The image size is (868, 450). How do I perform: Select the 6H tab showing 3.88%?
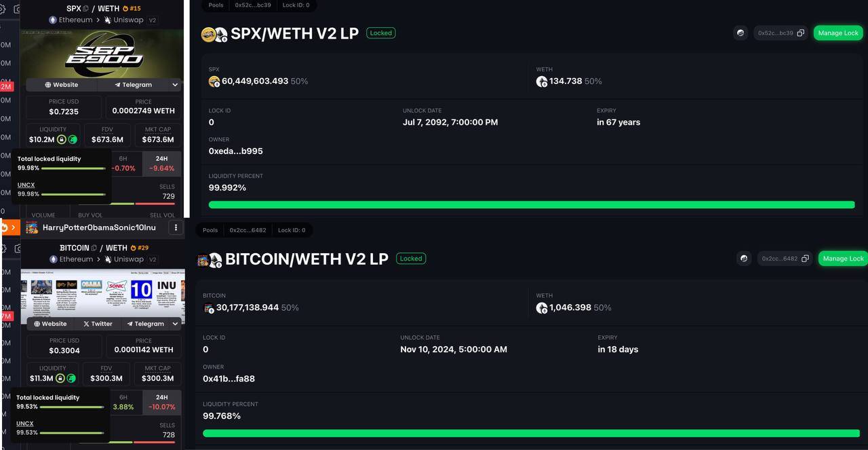pos(123,402)
